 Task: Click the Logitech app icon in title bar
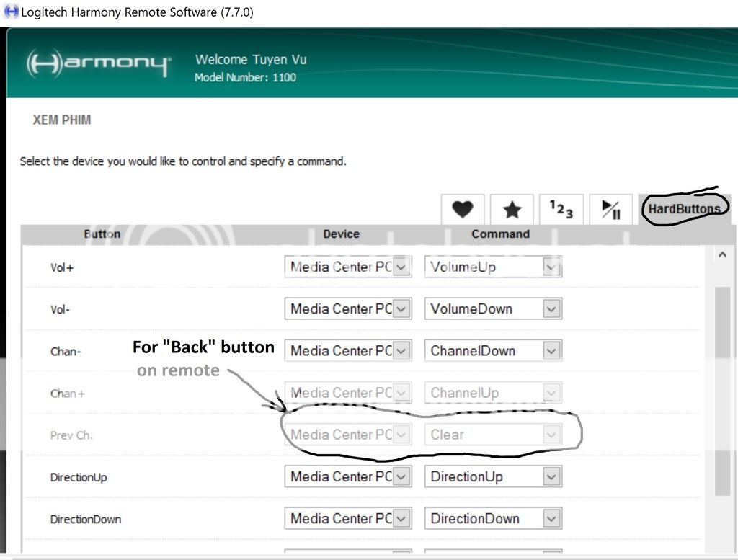(x=11, y=12)
